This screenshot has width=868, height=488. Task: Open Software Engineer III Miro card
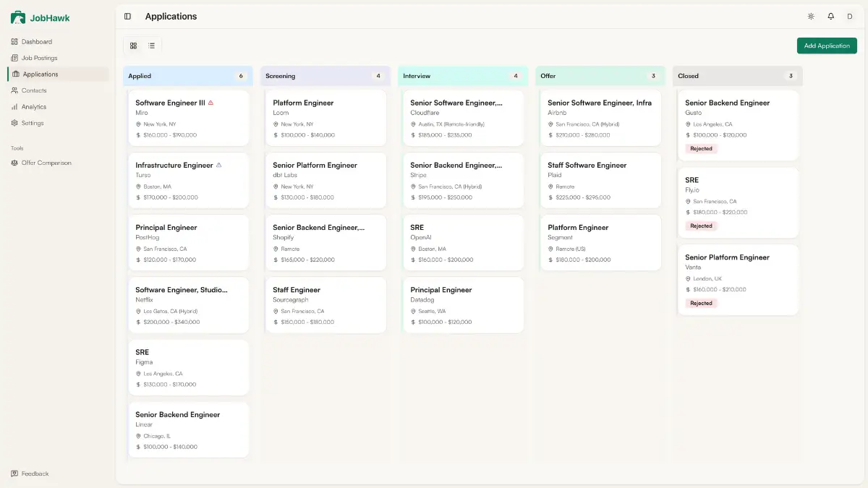(188, 118)
